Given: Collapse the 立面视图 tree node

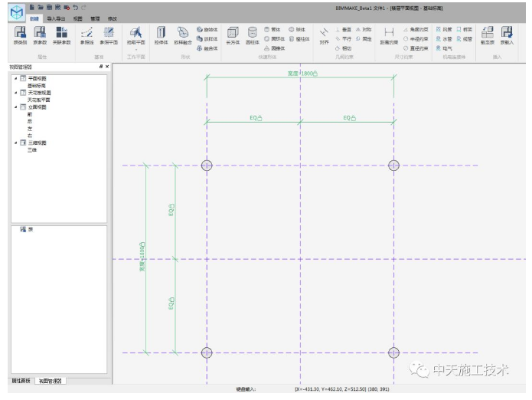Looking at the screenshot, I should (x=15, y=107).
